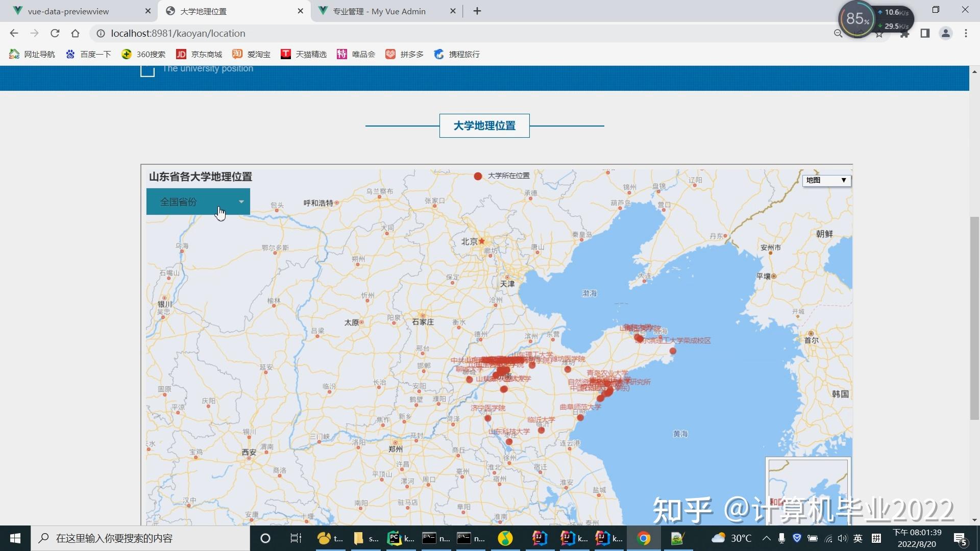980x551 pixels.
Task: Open the green music app on taskbar
Action: pos(505,538)
